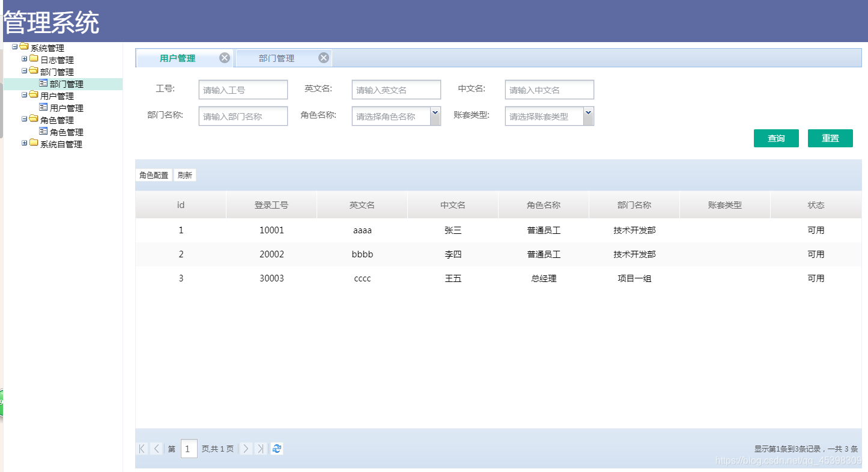
Task: Click the 部门名称 column header
Action: click(634, 205)
